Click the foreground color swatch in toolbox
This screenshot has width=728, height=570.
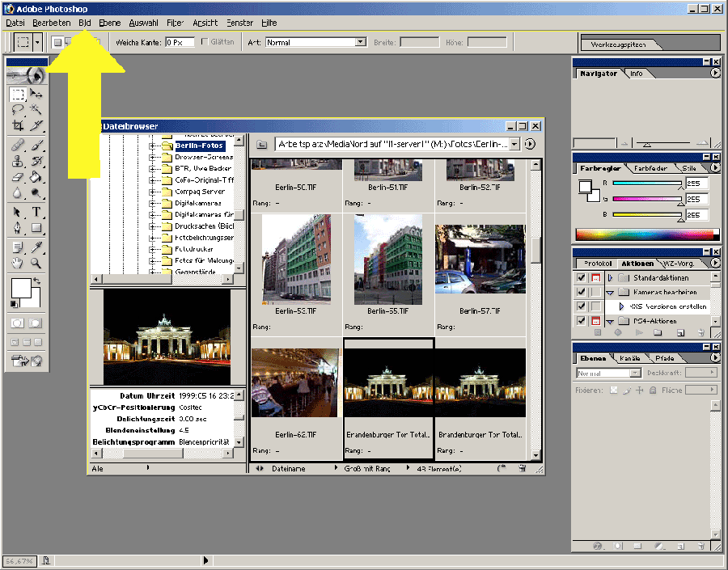click(20, 287)
